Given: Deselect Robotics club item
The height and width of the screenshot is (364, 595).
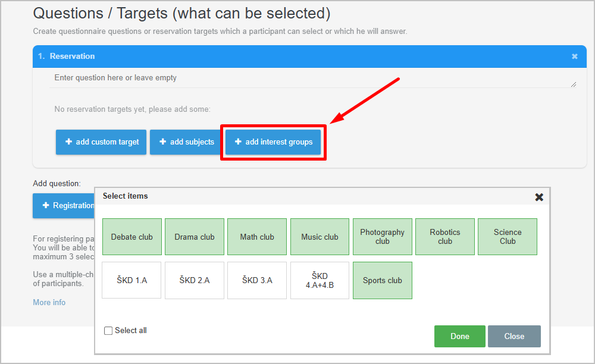Looking at the screenshot, I should pyautogui.click(x=445, y=237).
